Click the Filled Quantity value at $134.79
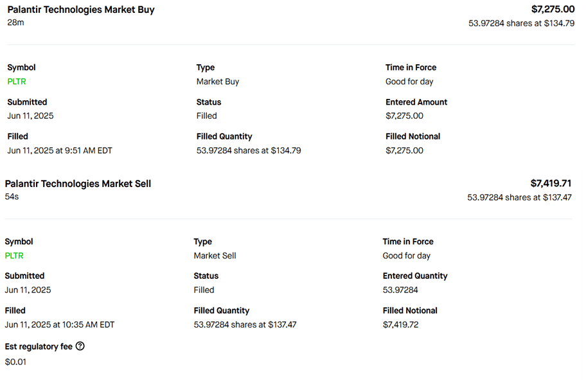Viewport: 586px width, 392px height. [248, 150]
